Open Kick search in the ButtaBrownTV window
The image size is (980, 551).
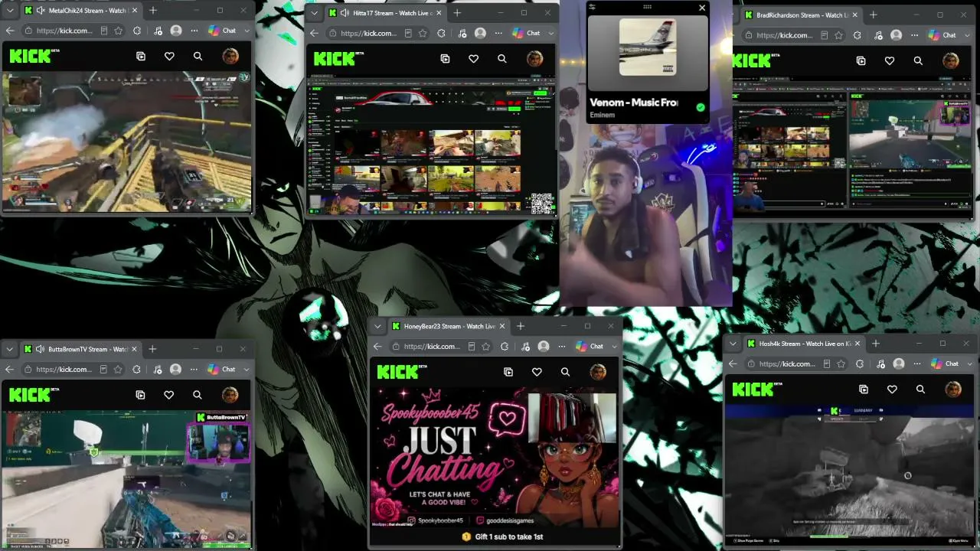[198, 395]
